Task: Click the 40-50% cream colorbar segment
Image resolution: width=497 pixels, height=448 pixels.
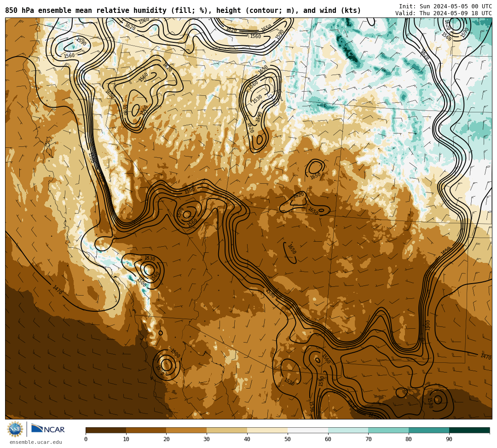Action: [x=267, y=430]
